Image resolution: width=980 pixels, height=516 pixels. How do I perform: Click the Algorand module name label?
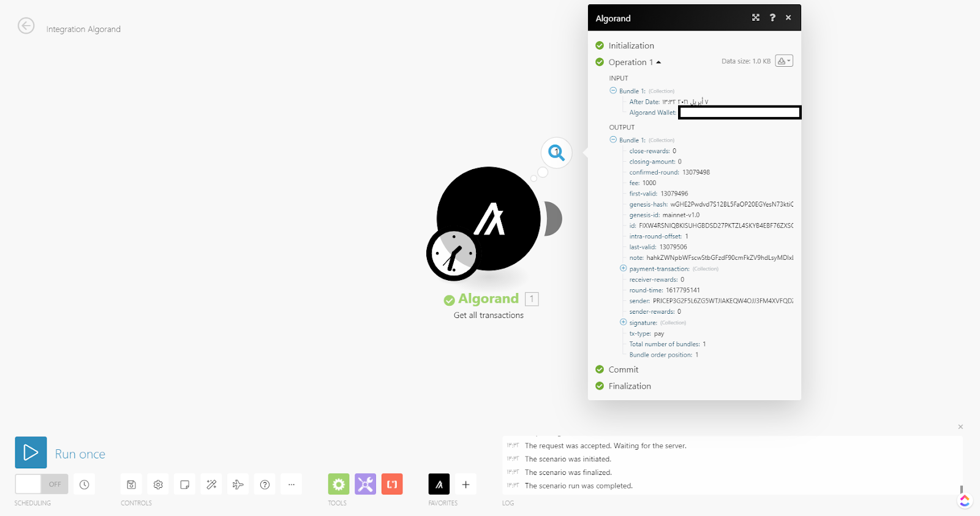488,298
